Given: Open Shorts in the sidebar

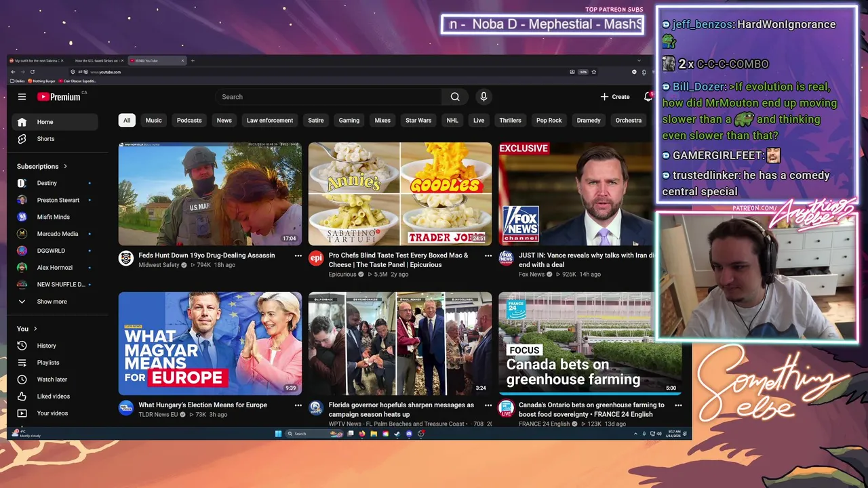Looking at the screenshot, I should 55,139.
